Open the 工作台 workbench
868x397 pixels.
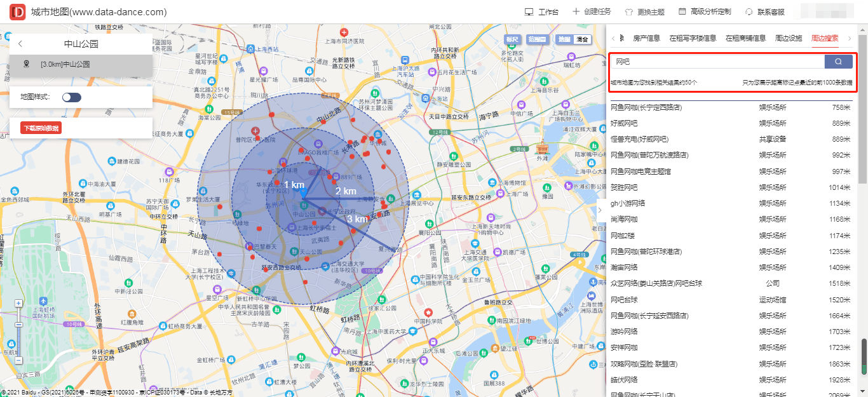tap(541, 11)
